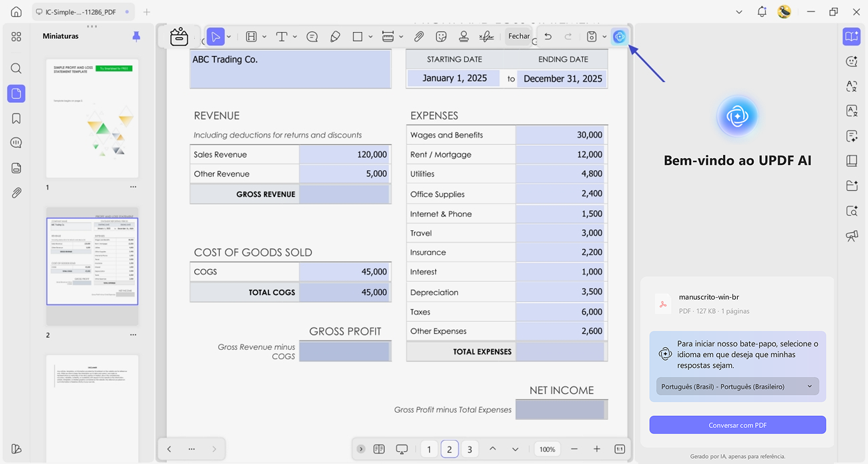Viewport: 868px width, 464px height.
Task: Open the sticker tool in toolbar
Action: [441, 37]
